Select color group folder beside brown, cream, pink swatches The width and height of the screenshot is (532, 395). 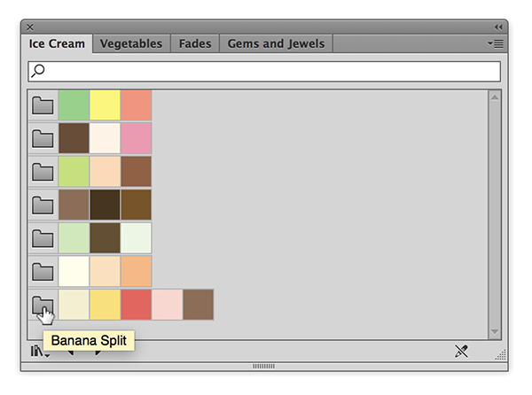(43, 138)
